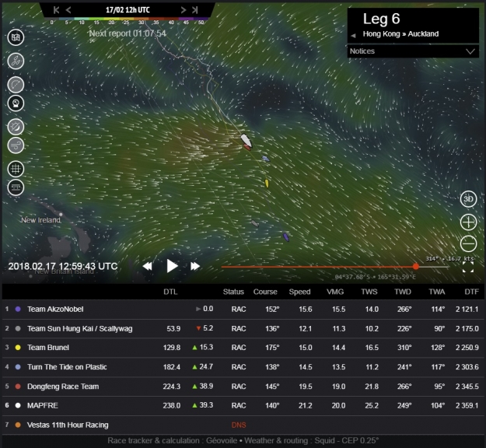Select Team Sun Hung Kai / Scallywag name

coord(79,329)
